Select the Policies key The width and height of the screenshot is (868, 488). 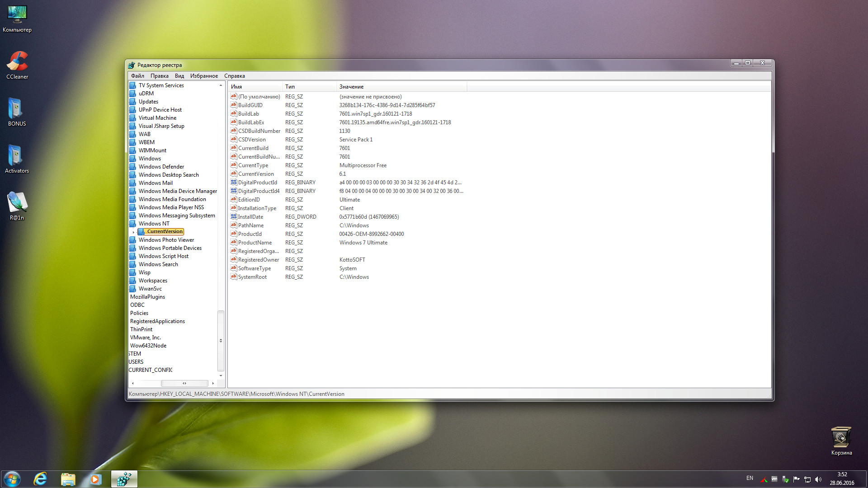(x=139, y=313)
